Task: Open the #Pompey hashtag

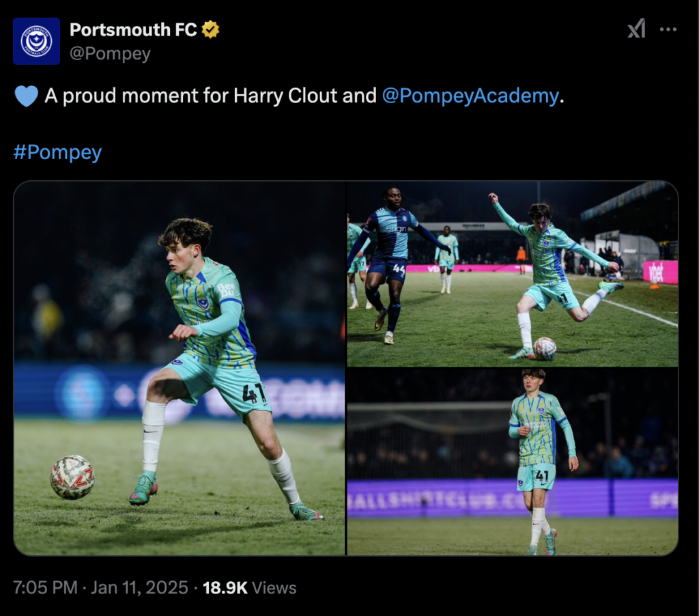Action: (x=57, y=152)
